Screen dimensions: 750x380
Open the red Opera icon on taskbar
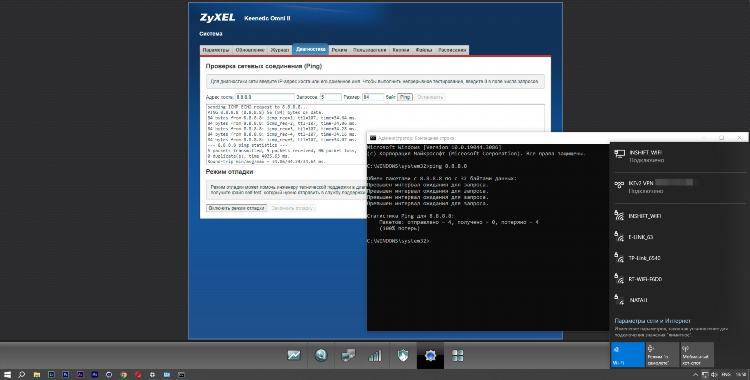(x=138, y=375)
